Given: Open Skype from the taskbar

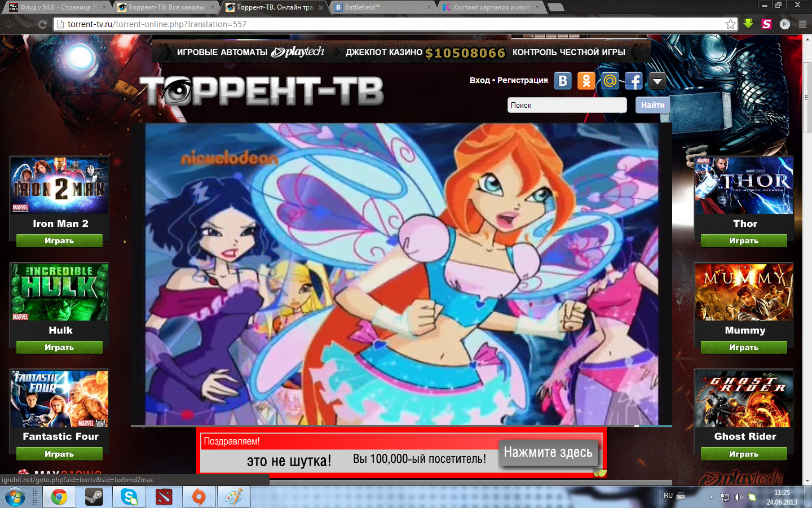Looking at the screenshot, I should pos(129,497).
